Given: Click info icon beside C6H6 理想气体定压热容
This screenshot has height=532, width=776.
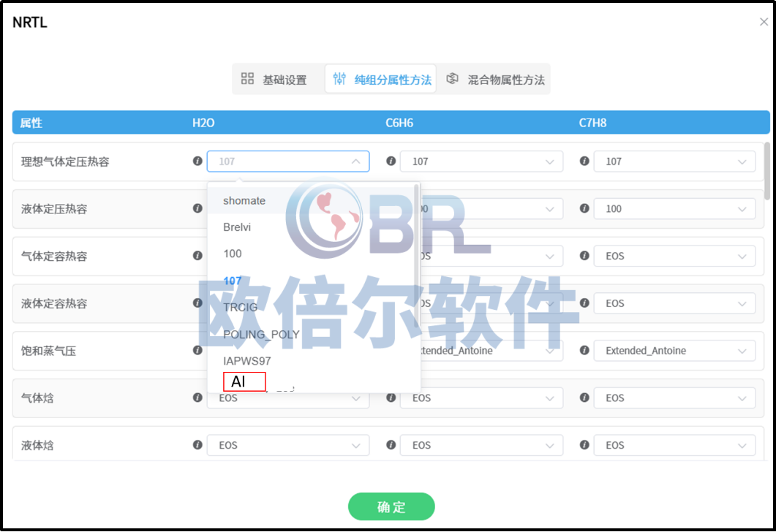Looking at the screenshot, I should coord(391,161).
